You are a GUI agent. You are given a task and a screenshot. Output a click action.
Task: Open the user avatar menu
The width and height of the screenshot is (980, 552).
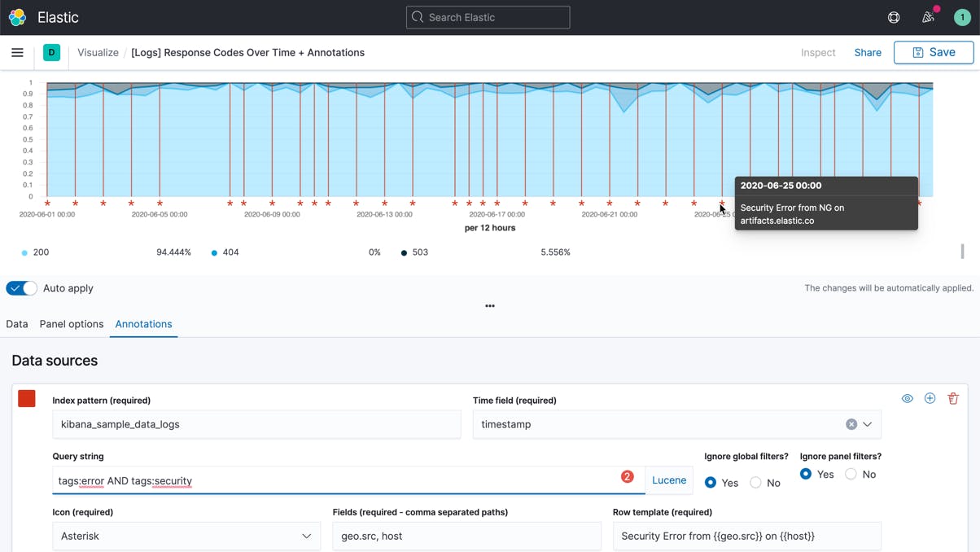tap(962, 17)
